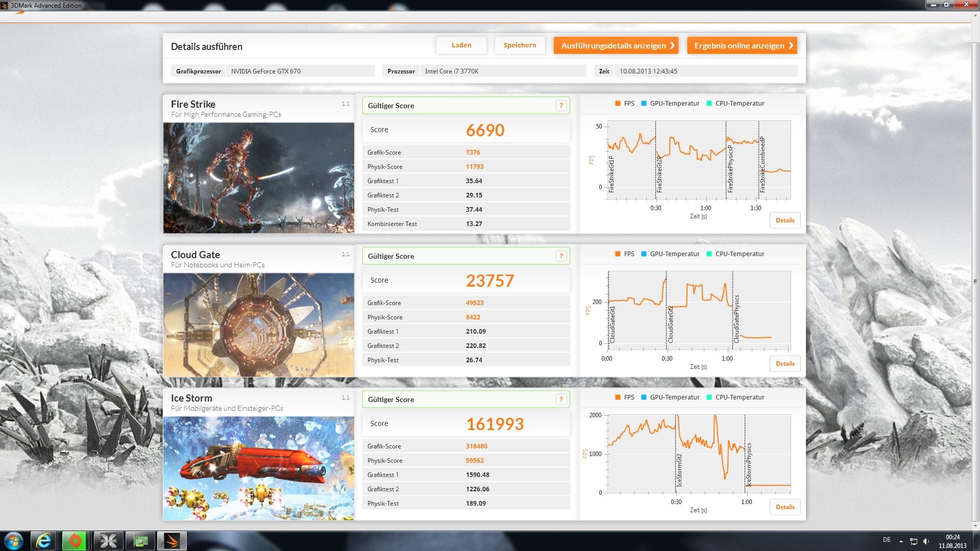Screen dimensions: 980x551
Task: Click the Laden button
Action: pyautogui.click(x=461, y=45)
